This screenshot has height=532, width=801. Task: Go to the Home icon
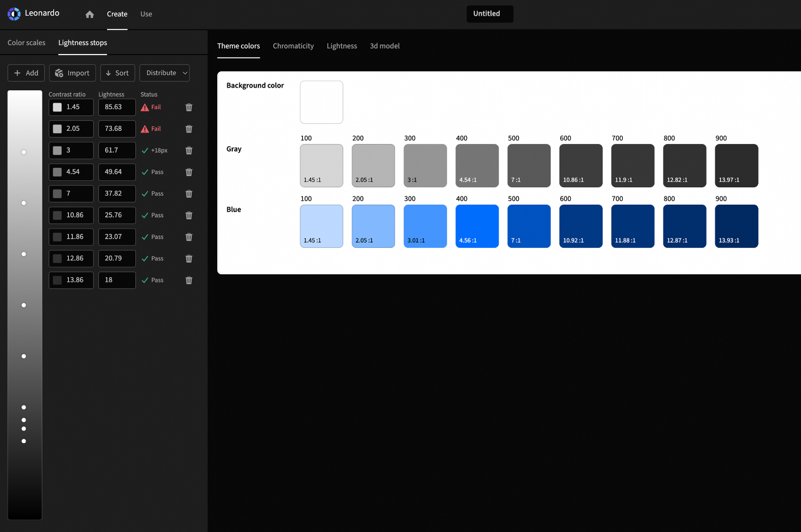89,14
